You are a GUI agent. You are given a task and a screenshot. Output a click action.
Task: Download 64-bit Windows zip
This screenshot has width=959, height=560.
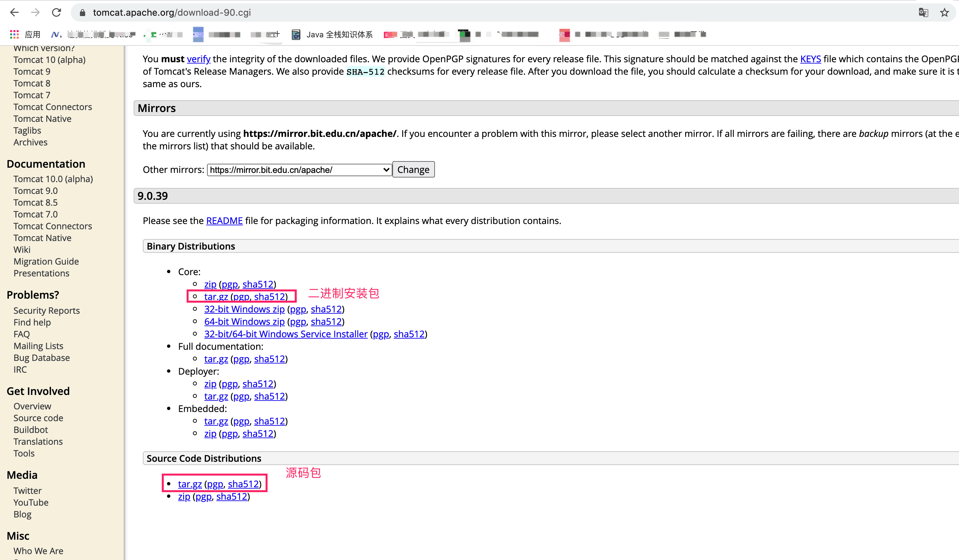[244, 322]
